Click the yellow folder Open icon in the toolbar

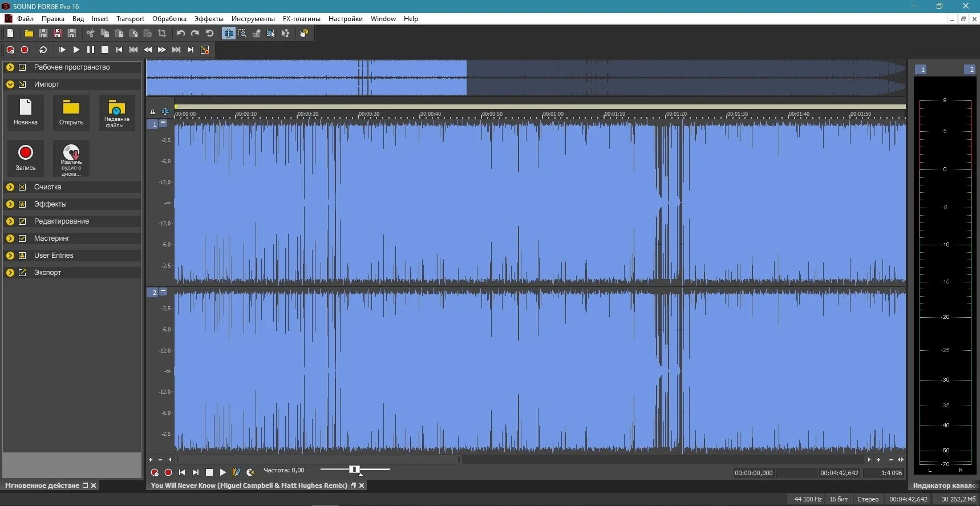pos(29,33)
